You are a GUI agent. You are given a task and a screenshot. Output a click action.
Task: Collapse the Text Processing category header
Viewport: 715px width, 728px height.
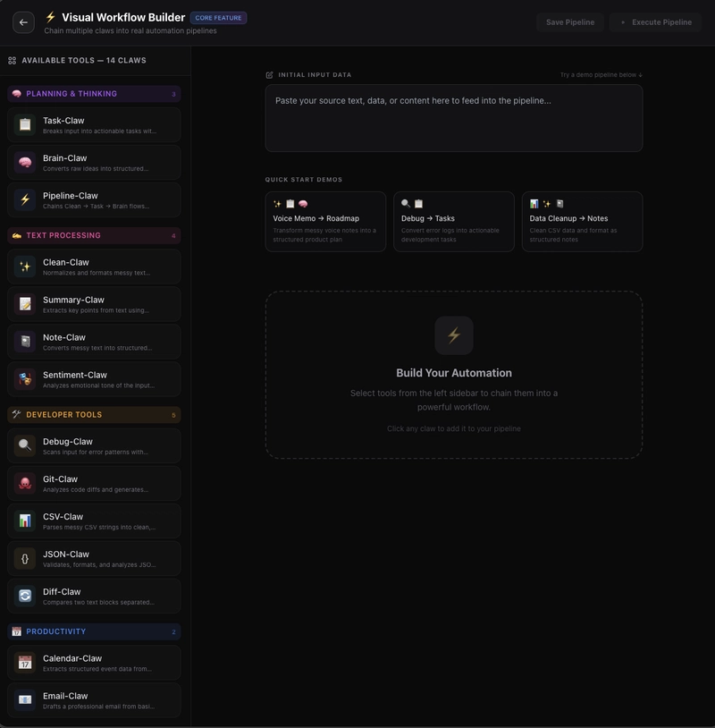tap(94, 235)
